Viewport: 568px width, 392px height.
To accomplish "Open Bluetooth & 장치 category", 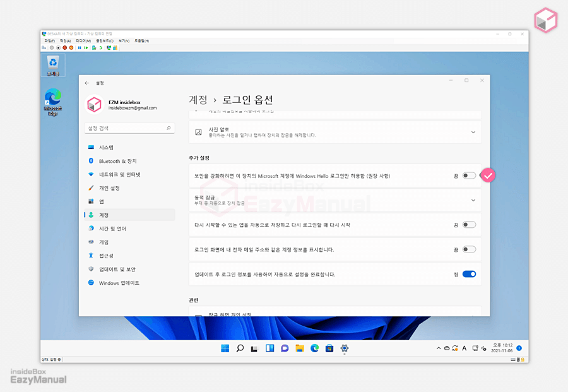I will (129, 161).
